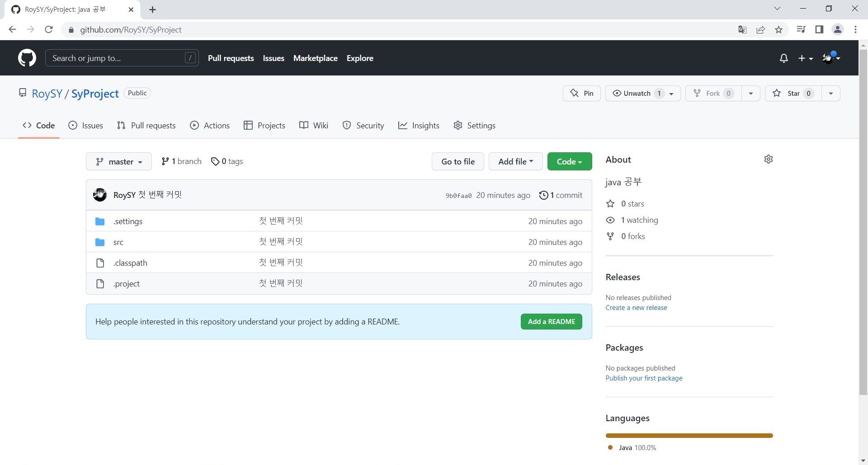Screen dimensions: 868x465
Task: Open the Add file dropdown
Action: pos(516,161)
